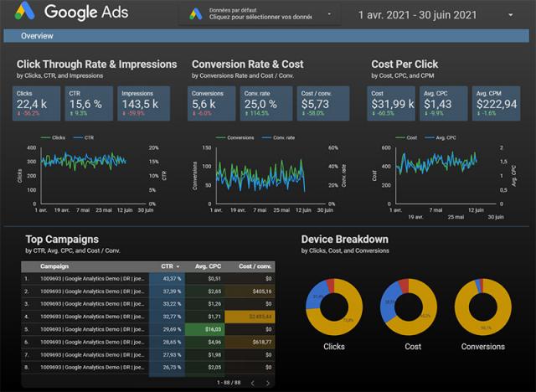The width and height of the screenshot is (536, 392).
Task: Go to previous table page arrow
Action: (x=253, y=383)
